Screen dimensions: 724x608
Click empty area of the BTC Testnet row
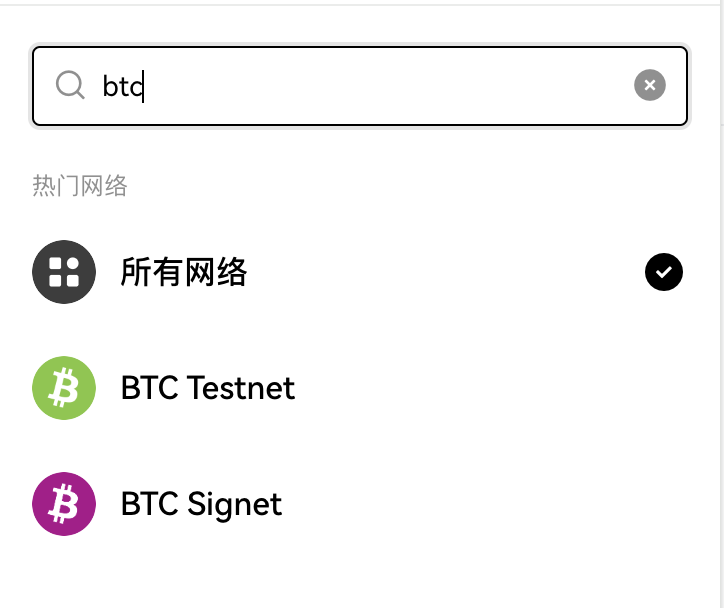[485, 388]
